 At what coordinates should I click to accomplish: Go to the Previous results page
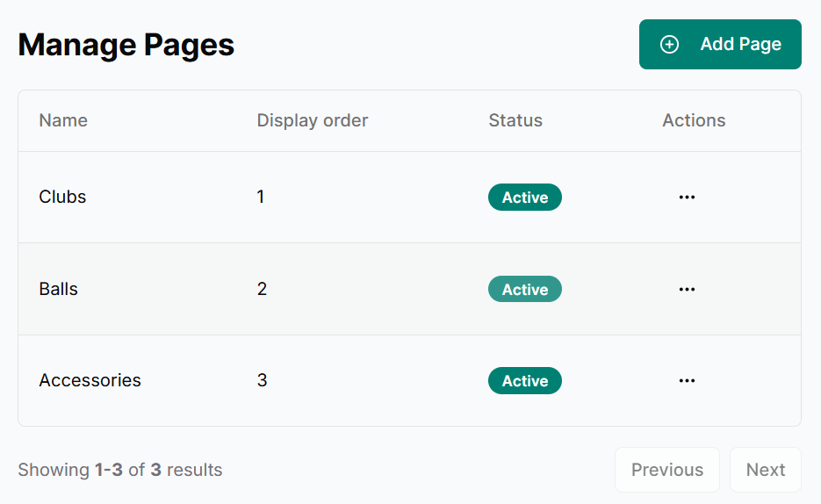pos(666,470)
